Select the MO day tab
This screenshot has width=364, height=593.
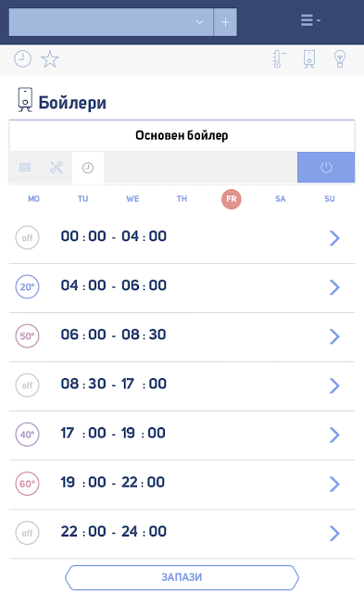[33, 199]
